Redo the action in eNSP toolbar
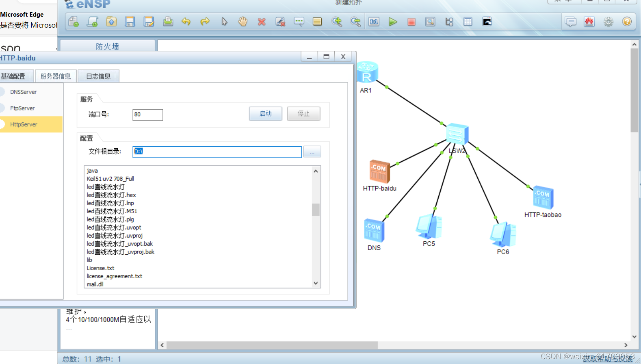The width and height of the screenshot is (641, 364). coord(205,22)
